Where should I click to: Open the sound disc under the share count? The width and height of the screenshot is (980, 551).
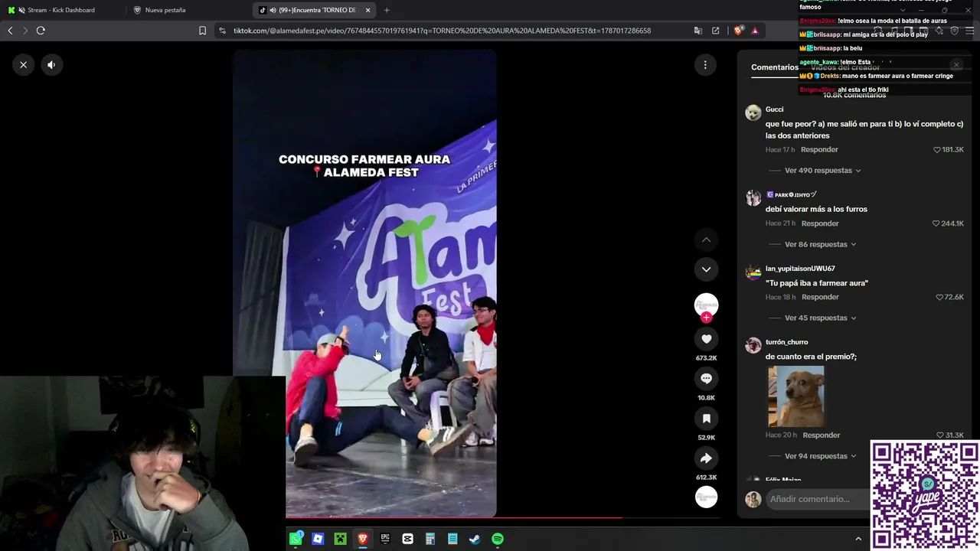click(x=706, y=497)
